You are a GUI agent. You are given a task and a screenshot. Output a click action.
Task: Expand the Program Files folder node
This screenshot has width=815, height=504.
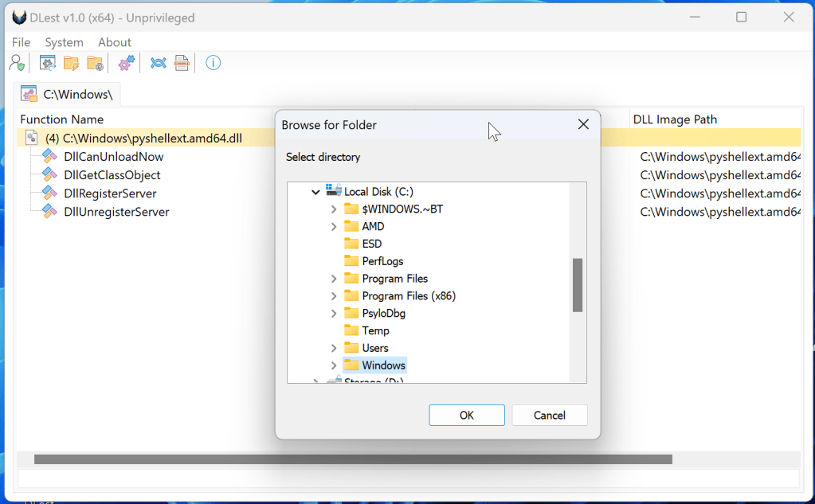tap(334, 279)
